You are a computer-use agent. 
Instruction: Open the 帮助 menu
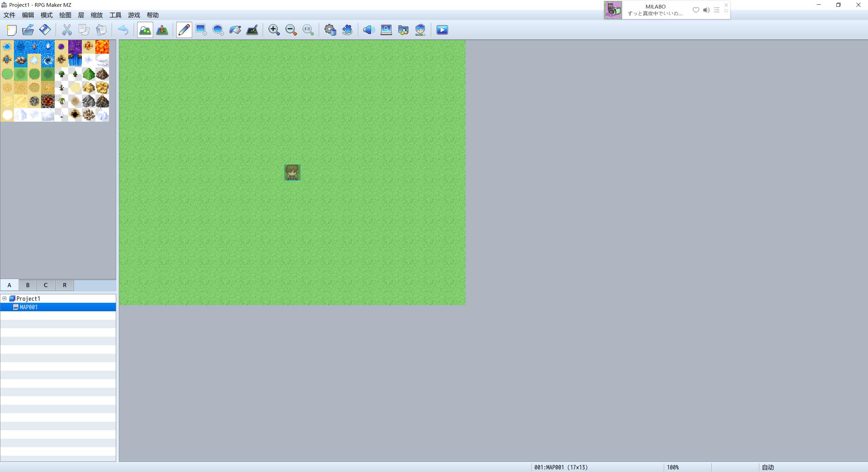pyautogui.click(x=153, y=15)
